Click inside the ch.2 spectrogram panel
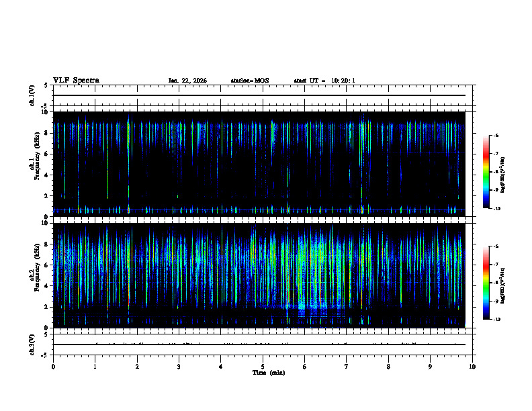 tap(259, 275)
